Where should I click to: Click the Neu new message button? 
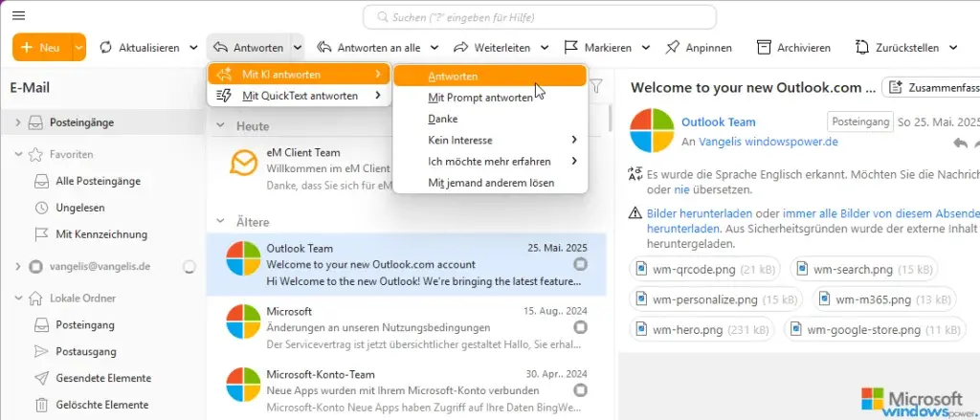[x=42, y=48]
